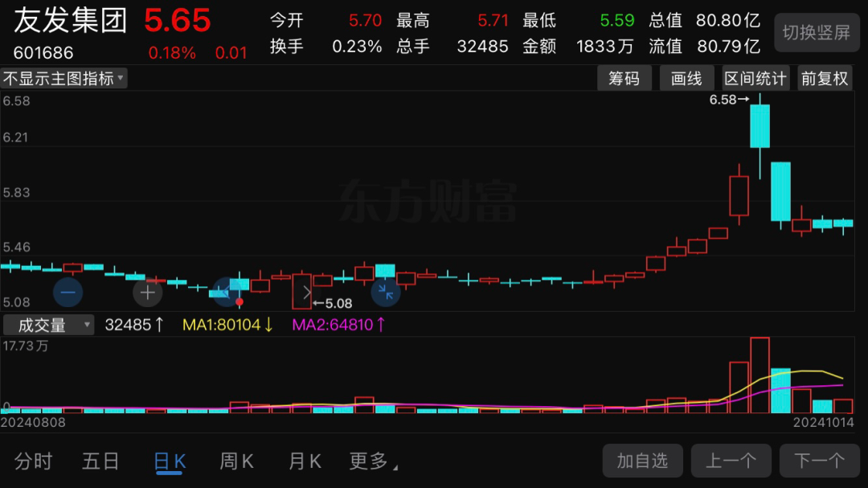Screen dimensions: 868x488
Task: Tap the start date 20240808
Action: click(x=33, y=423)
